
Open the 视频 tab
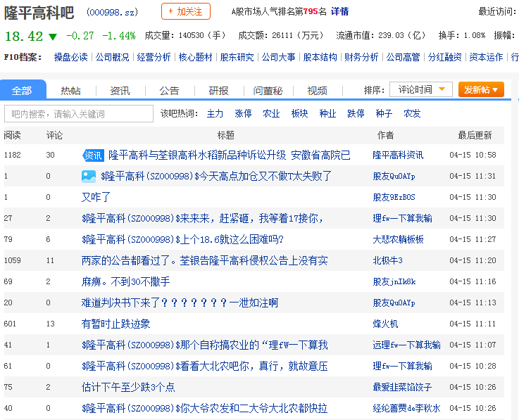pyautogui.click(x=317, y=91)
